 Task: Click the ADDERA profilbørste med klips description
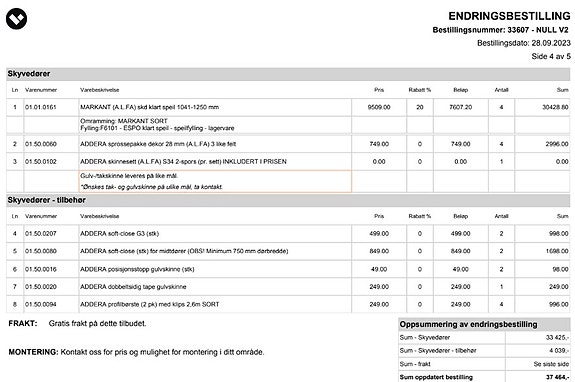[149, 304]
